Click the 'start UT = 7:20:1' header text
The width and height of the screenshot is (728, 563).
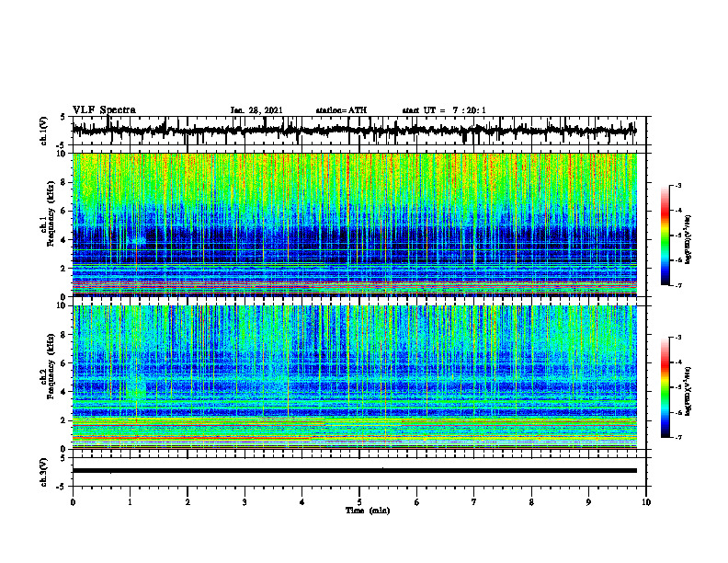coord(444,110)
